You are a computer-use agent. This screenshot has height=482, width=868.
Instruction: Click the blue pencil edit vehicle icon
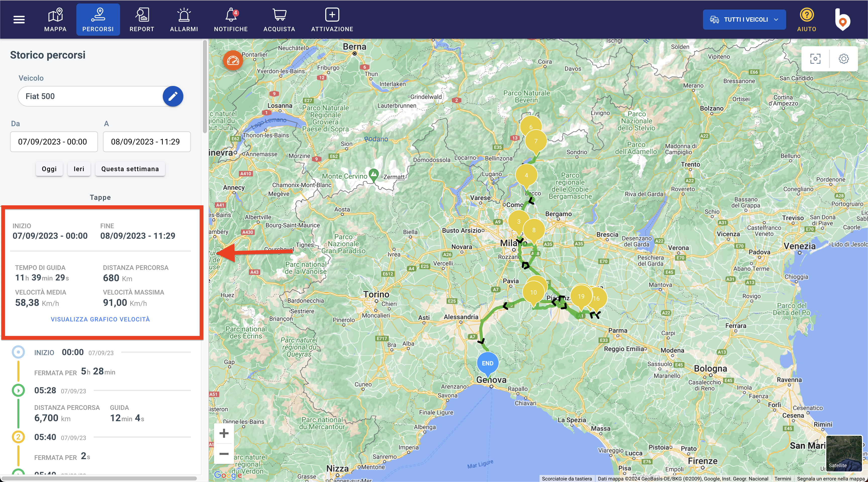pos(173,97)
